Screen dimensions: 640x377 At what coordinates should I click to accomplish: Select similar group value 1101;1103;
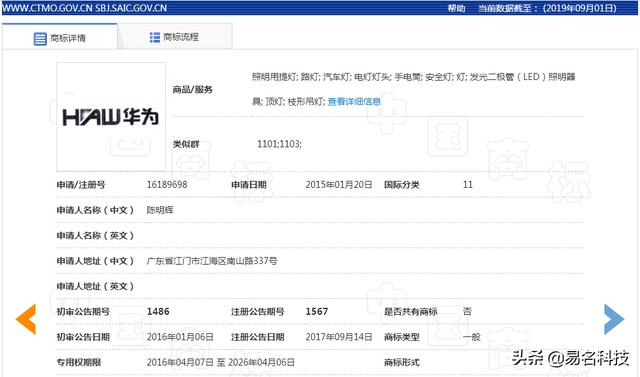coord(280,144)
